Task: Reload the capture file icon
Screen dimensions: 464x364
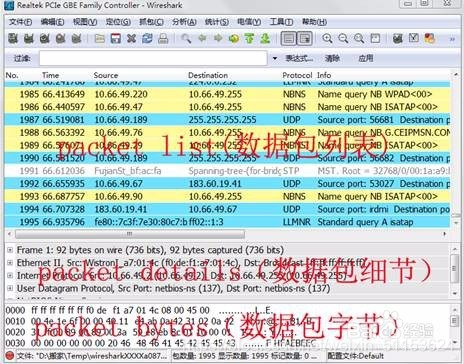Action: (x=147, y=39)
